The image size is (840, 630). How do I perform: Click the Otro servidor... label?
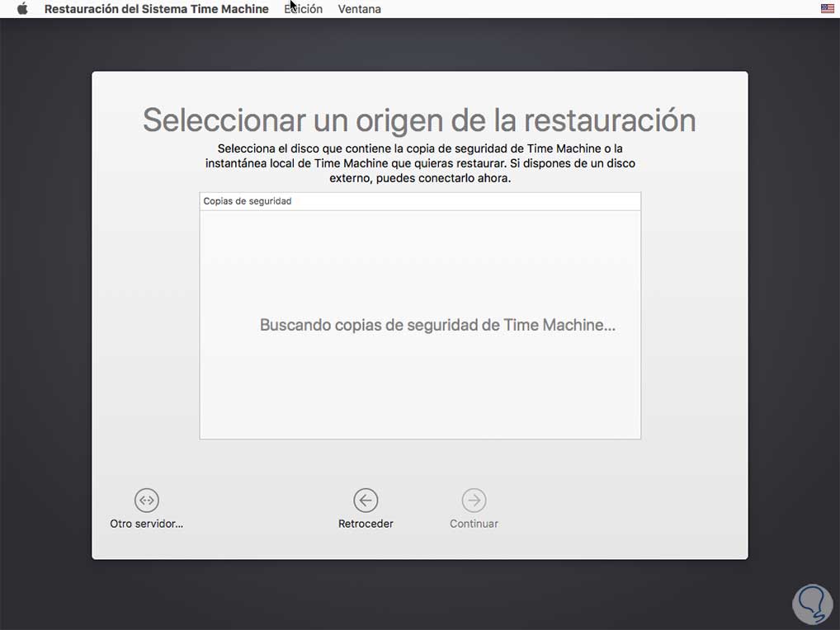[146, 524]
